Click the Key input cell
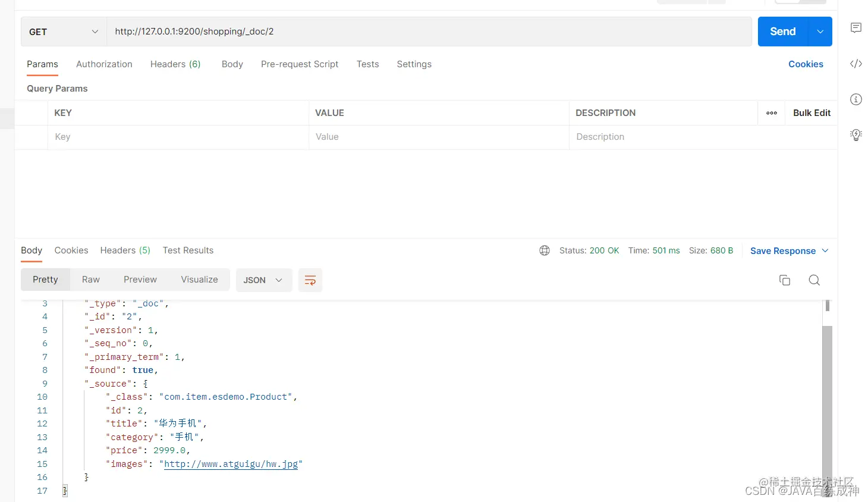Viewport: 868px width, 502px height. [x=178, y=137]
